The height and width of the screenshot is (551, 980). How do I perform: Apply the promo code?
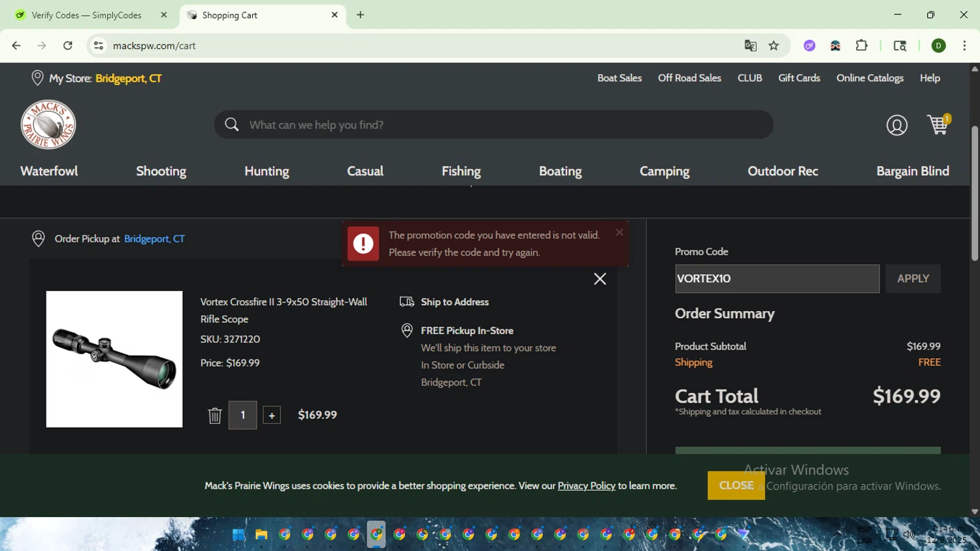click(913, 278)
